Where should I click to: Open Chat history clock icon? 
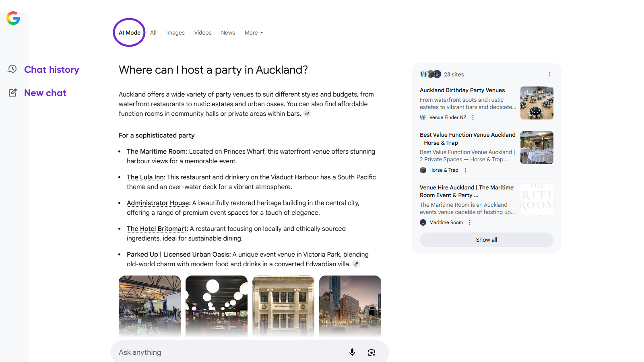12,69
